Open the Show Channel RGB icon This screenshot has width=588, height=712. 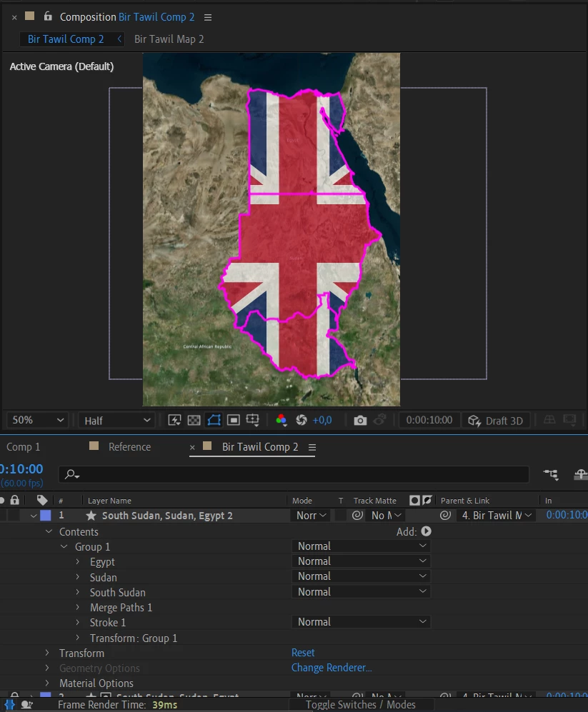[x=281, y=420]
